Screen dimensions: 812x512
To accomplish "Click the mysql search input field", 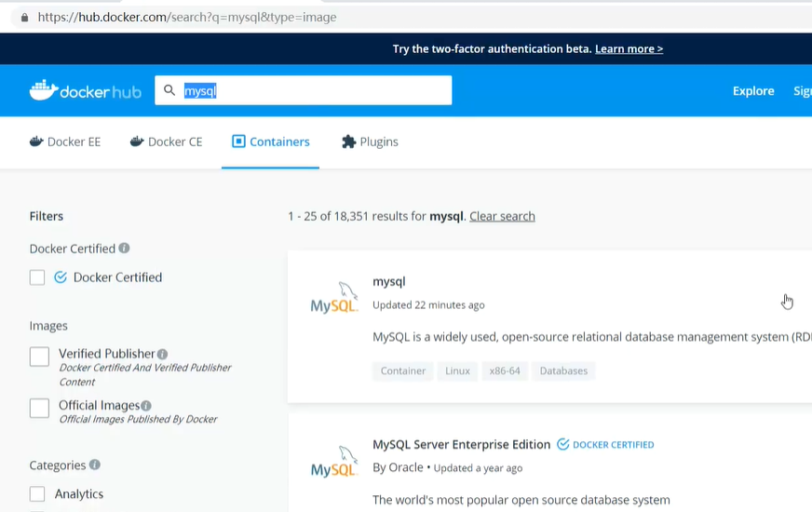I will pos(303,90).
